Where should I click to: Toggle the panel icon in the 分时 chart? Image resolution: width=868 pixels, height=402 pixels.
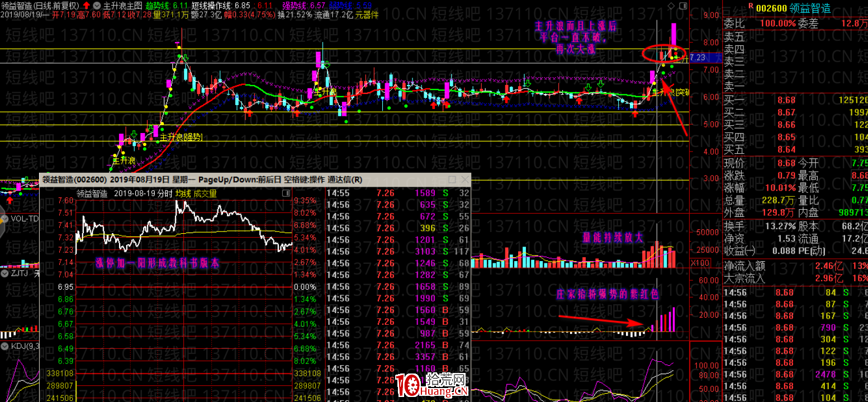[x=286, y=193]
